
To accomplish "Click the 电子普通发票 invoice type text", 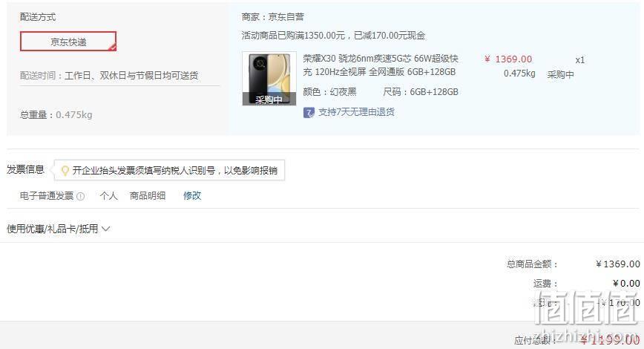I will (x=47, y=196).
